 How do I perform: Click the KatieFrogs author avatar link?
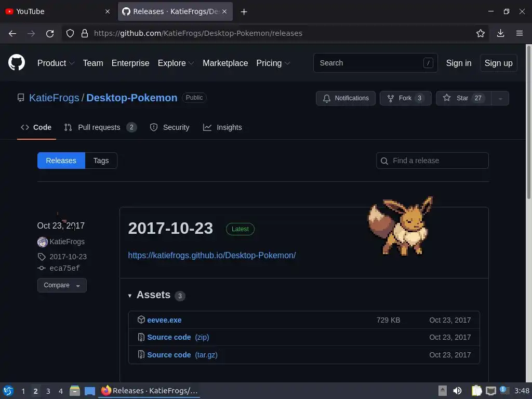click(x=43, y=242)
